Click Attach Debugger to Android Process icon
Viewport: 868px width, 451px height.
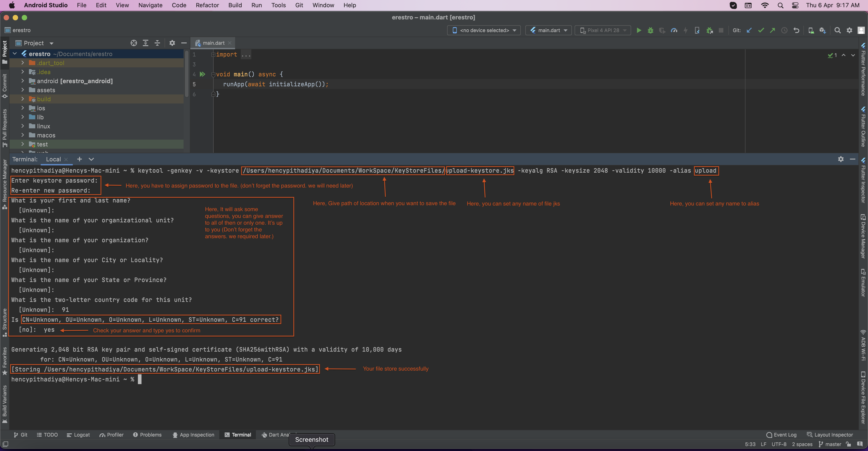click(x=709, y=30)
